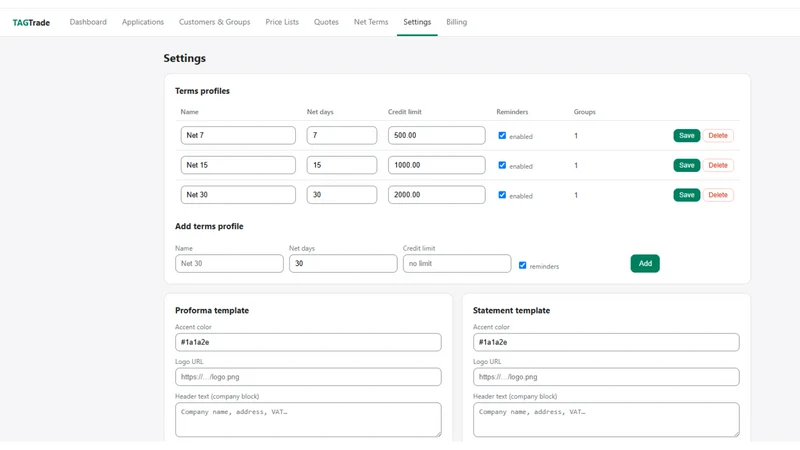800x450 pixels.
Task: Open the Quotes tab
Action: pyautogui.click(x=326, y=22)
